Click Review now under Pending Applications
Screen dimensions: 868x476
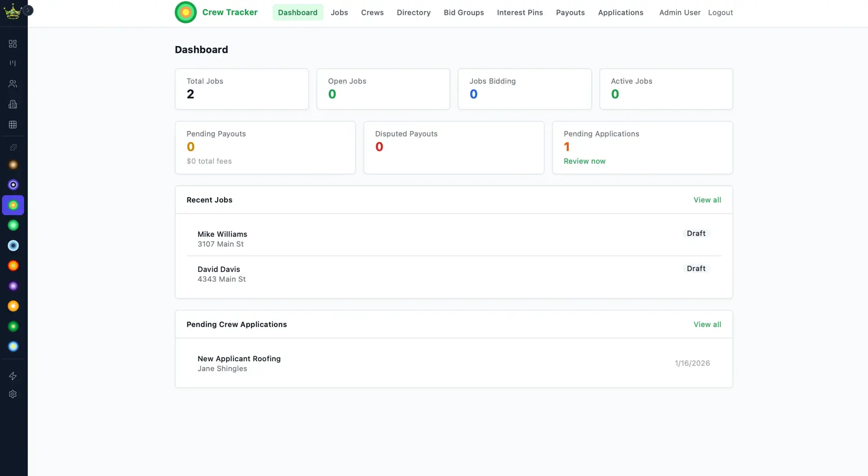click(x=584, y=161)
